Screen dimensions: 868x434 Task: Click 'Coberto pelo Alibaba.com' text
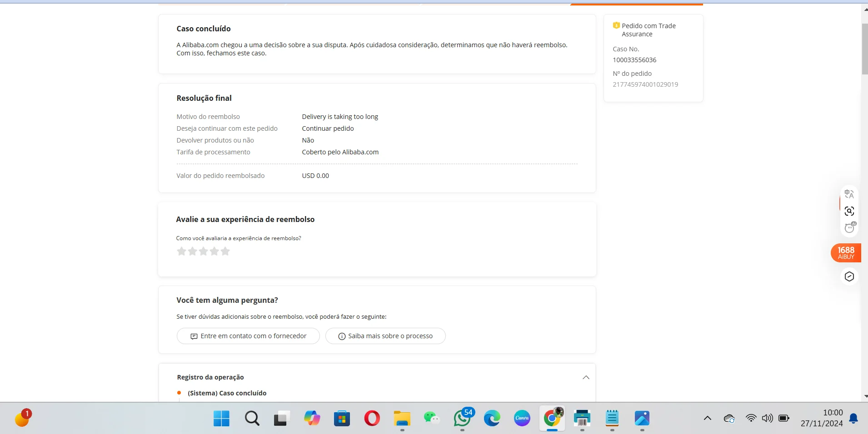pyautogui.click(x=340, y=152)
